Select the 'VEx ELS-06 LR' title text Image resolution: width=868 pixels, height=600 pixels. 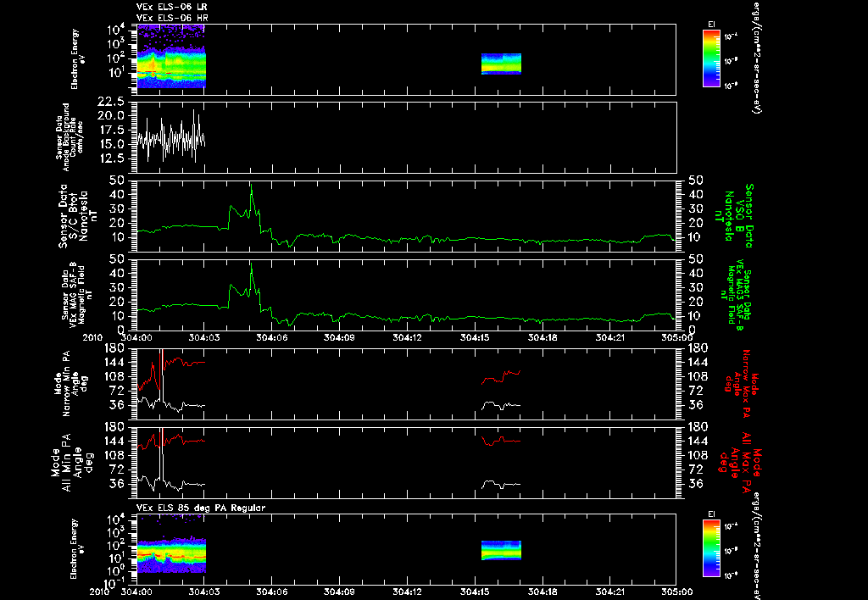tap(171, 7)
